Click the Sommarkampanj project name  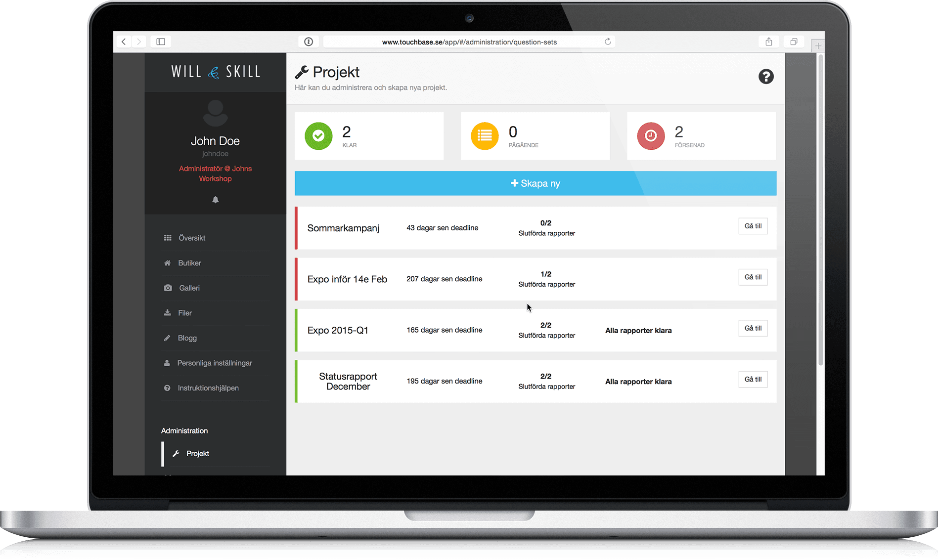(x=343, y=228)
